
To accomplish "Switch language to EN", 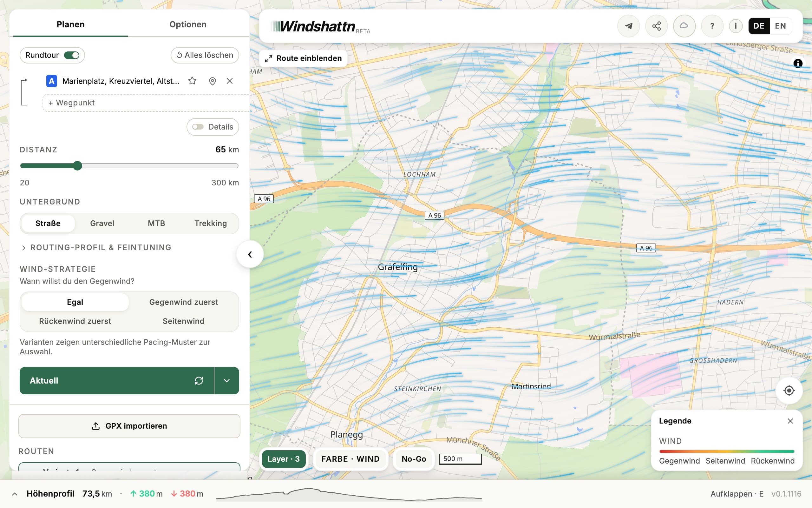I will pyautogui.click(x=781, y=26).
